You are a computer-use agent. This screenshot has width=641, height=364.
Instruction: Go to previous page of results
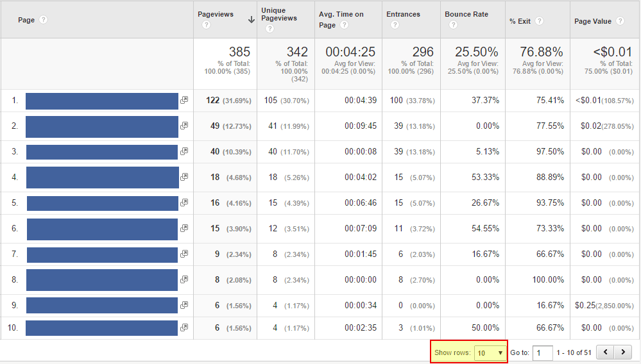[x=605, y=352]
